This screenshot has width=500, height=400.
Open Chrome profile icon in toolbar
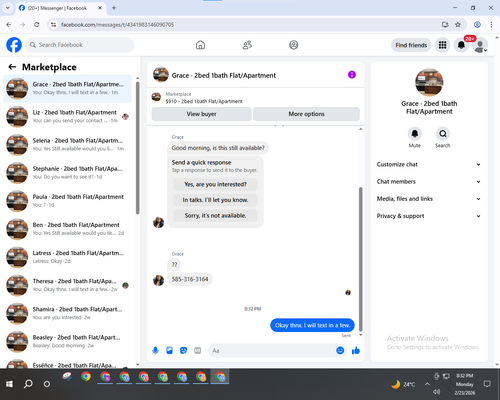coord(477,25)
